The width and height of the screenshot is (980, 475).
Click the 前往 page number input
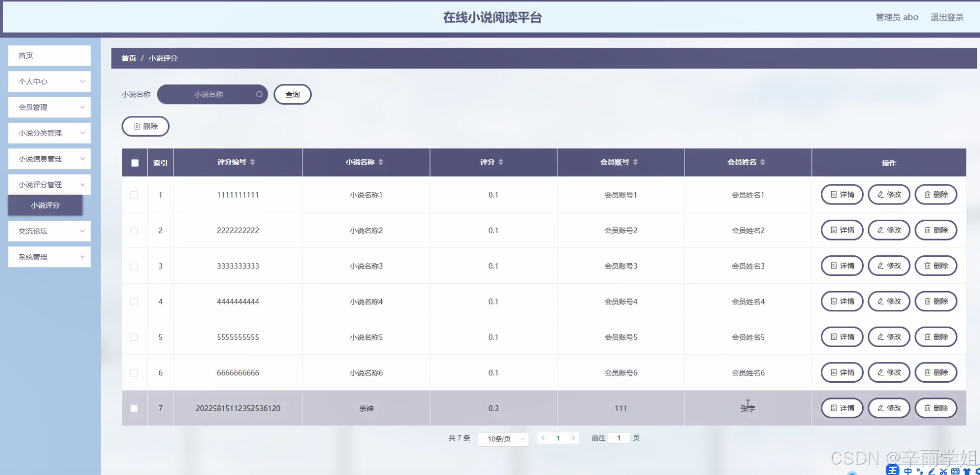tap(619, 438)
